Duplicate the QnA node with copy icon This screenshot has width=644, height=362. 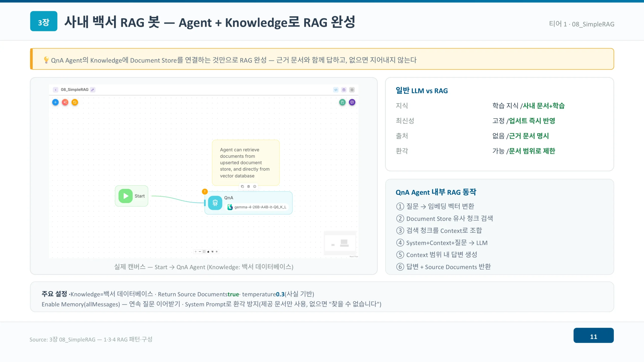[x=243, y=187]
